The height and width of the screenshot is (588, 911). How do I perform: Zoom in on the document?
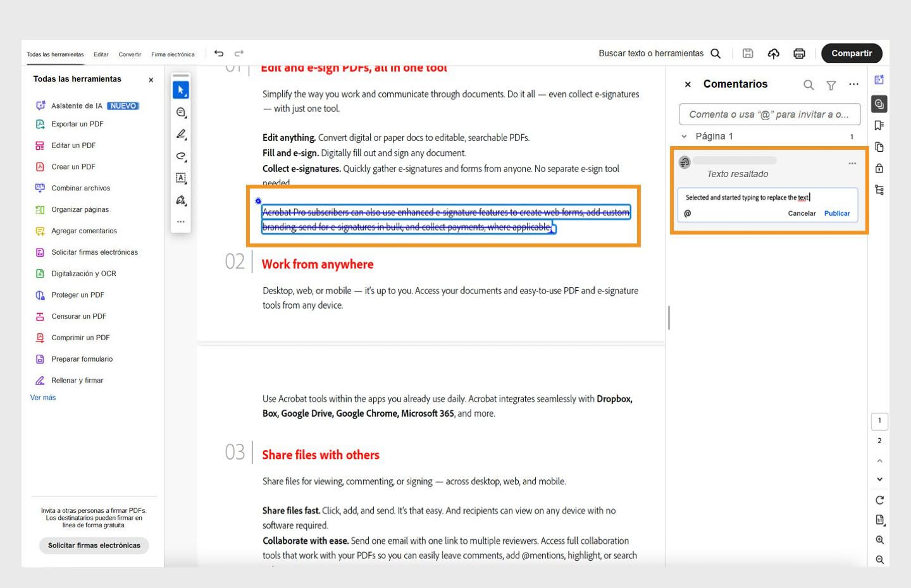879,540
